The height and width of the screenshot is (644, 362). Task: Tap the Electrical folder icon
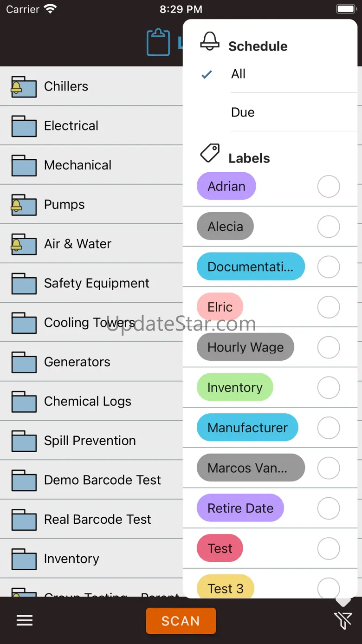point(24,126)
